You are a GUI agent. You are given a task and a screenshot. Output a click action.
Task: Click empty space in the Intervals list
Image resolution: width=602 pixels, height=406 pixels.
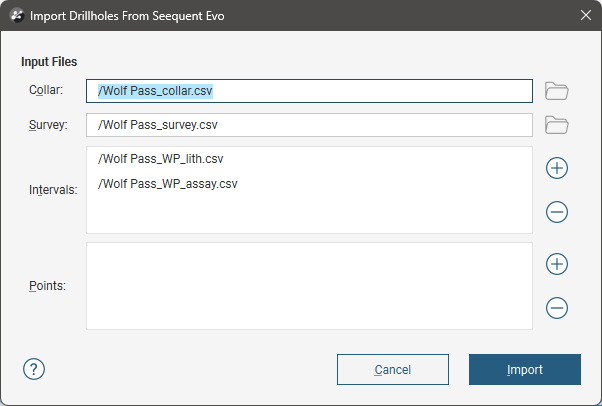point(308,215)
